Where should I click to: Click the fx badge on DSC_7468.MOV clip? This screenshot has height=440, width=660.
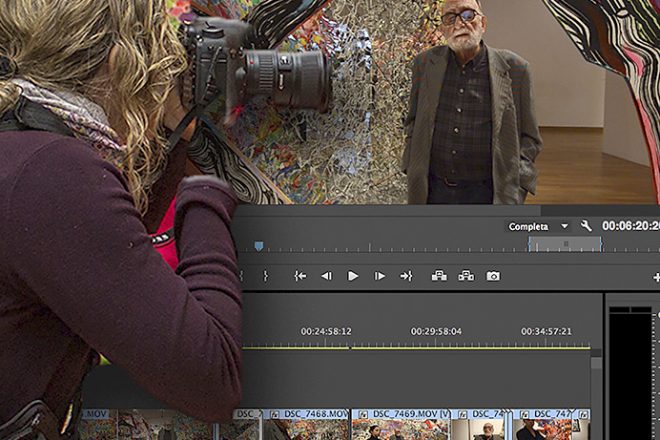(x=275, y=415)
